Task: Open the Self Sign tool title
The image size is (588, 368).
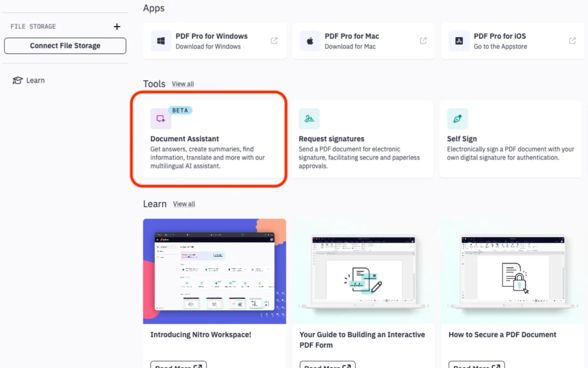Action: [462, 139]
